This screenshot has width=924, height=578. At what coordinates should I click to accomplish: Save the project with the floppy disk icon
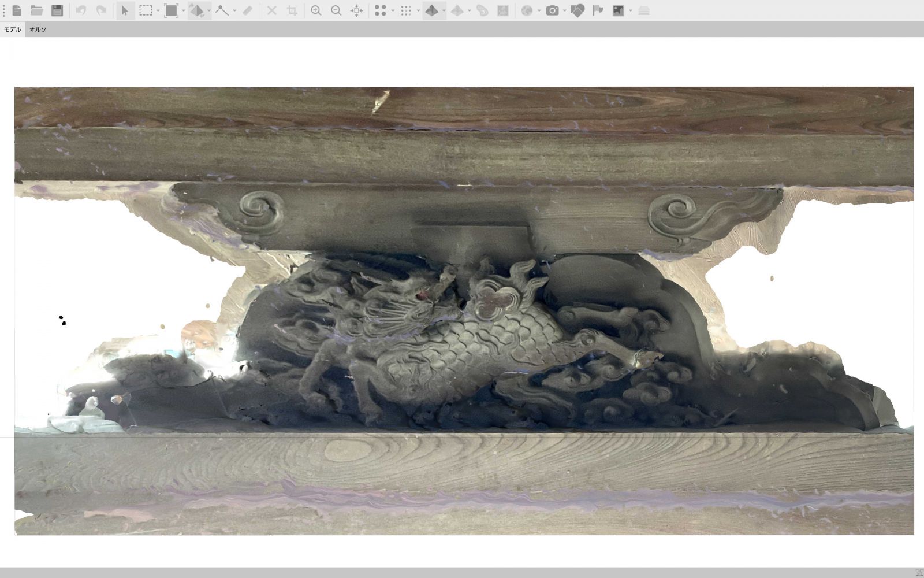tap(57, 10)
